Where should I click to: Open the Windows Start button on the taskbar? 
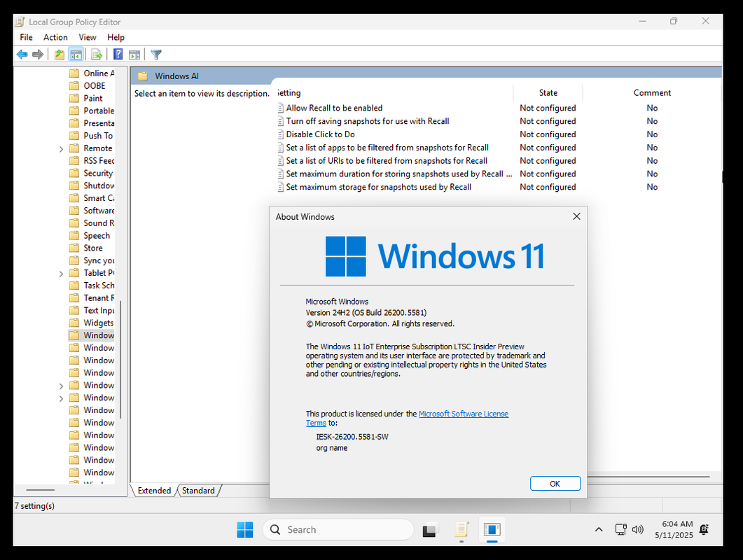tap(245, 530)
